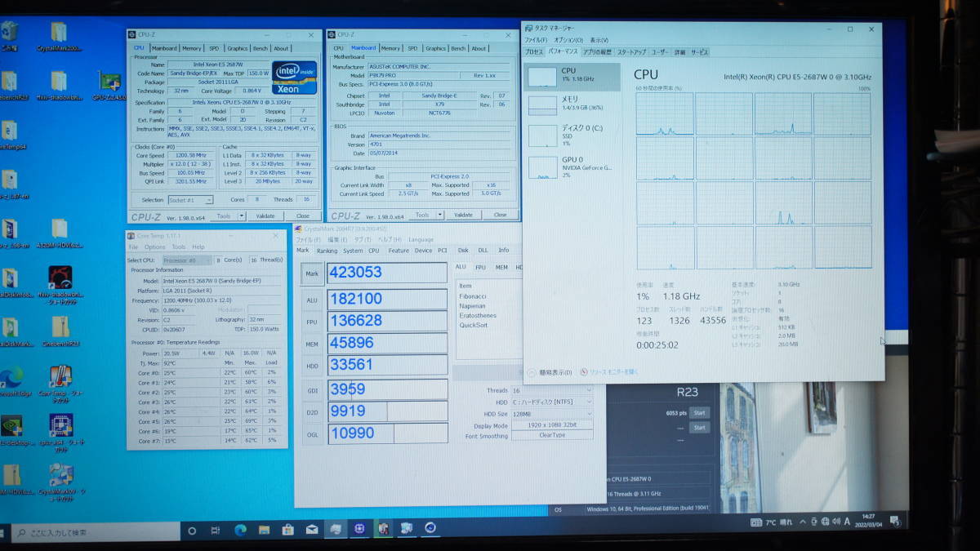Open the CrystalMark2004 folder on the desktop

[59, 35]
